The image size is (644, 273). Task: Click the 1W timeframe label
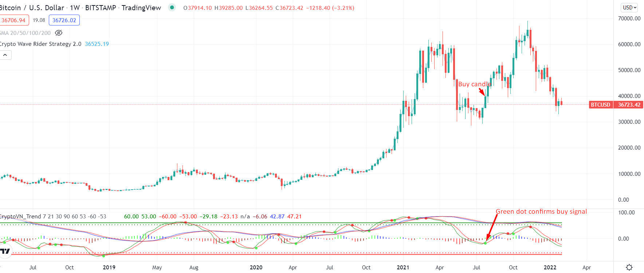(75, 8)
